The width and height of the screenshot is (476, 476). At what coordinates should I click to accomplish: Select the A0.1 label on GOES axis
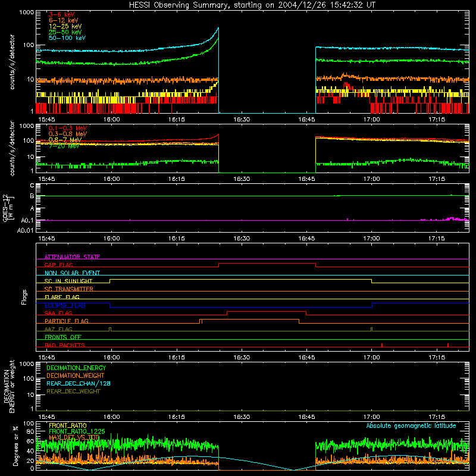click(x=27, y=220)
